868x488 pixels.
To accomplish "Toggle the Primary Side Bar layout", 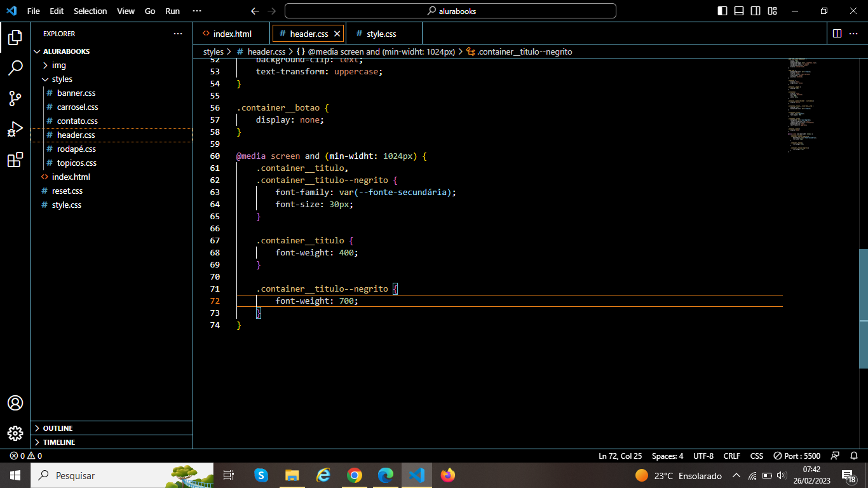I will 722,11.
